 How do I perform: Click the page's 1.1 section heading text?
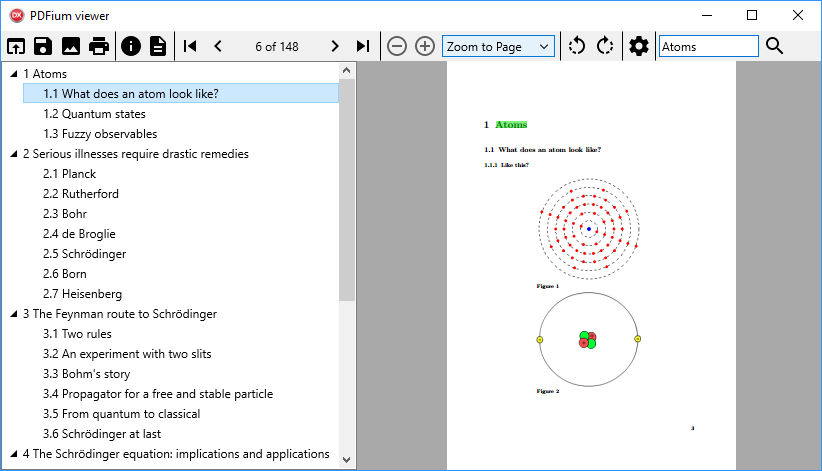coord(543,149)
